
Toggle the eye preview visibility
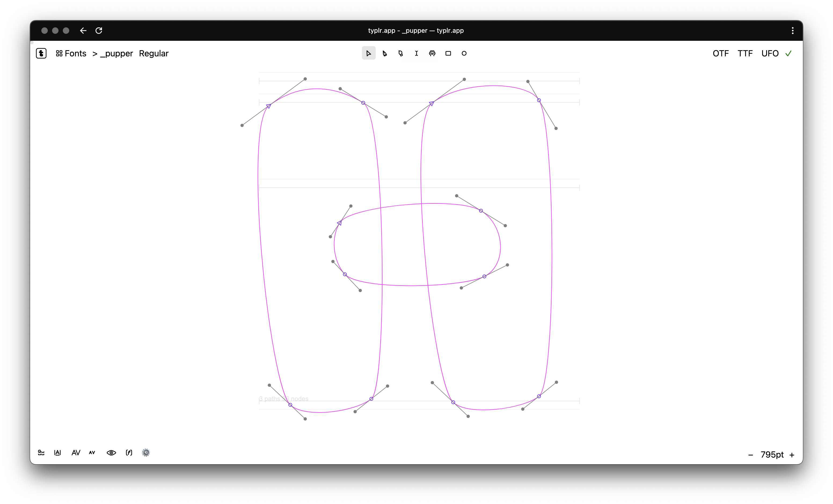pos(111,453)
